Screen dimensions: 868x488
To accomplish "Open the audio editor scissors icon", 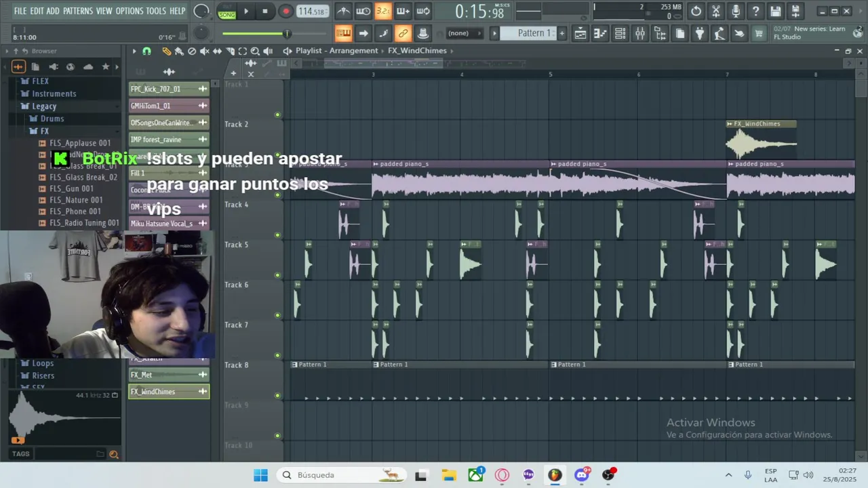I will [x=716, y=11].
